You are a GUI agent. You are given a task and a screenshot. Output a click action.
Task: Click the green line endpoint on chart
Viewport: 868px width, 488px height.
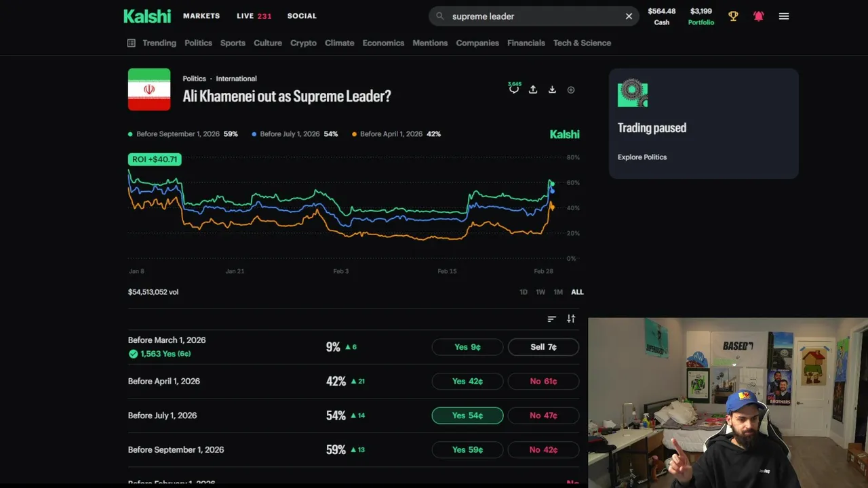(x=552, y=184)
